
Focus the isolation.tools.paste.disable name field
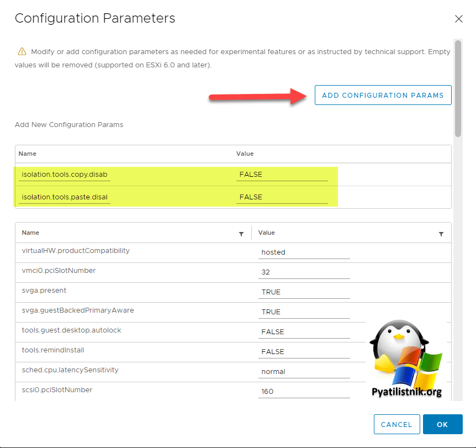click(x=64, y=197)
